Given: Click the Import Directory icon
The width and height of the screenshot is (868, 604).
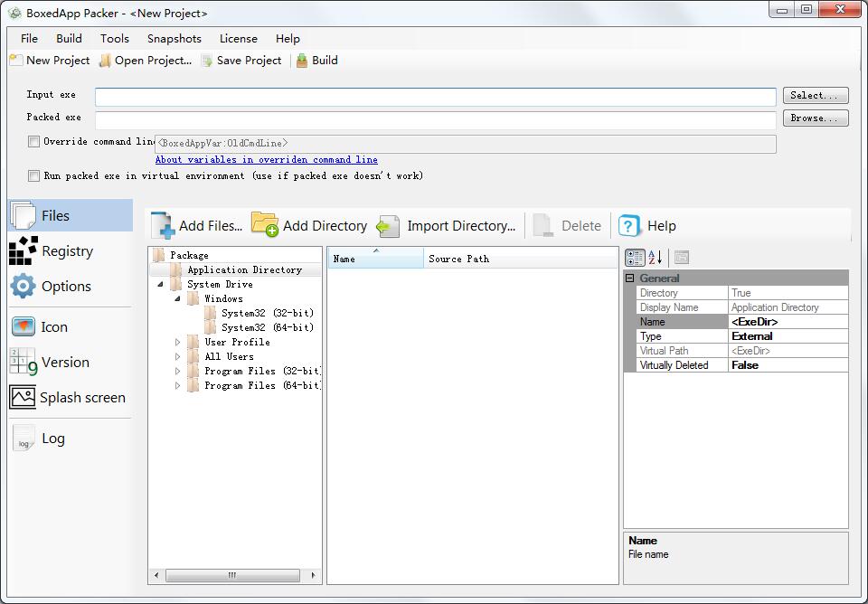Looking at the screenshot, I should (x=388, y=226).
